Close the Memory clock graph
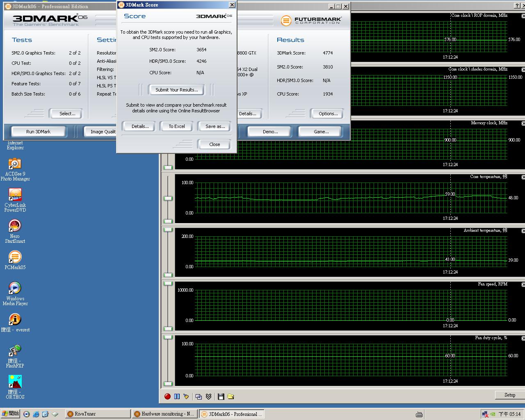Screen dimensions: 525x420 point(523,123)
